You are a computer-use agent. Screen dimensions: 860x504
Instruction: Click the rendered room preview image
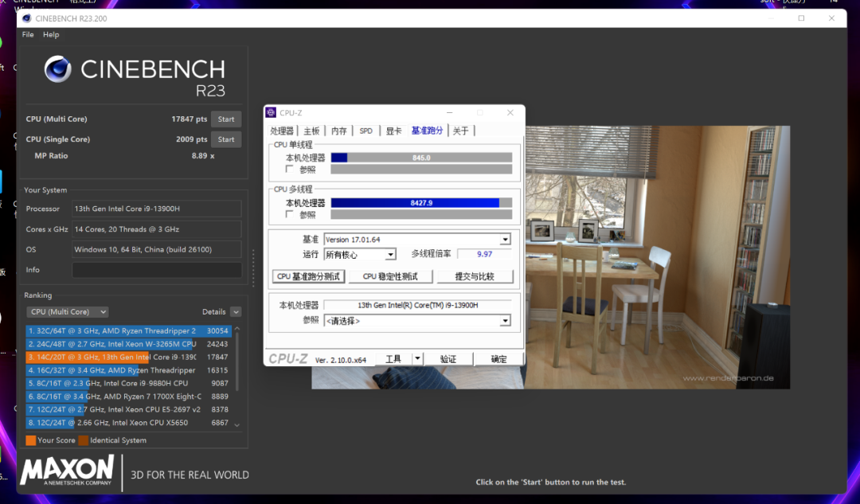coord(657,257)
